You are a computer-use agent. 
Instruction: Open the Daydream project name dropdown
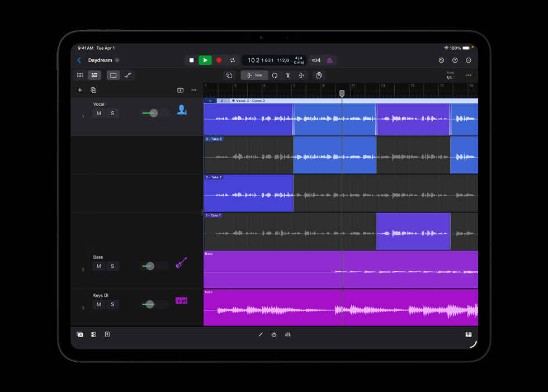click(x=116, y=60)
